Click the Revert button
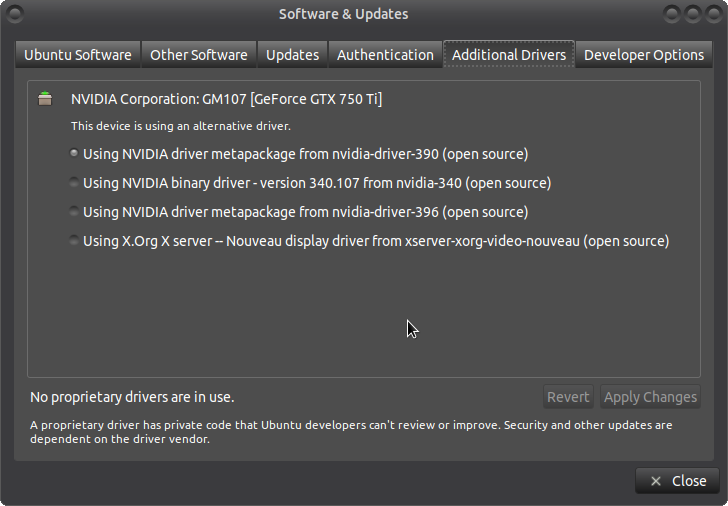This screenshot has height=506, width=728. point(568,397)
